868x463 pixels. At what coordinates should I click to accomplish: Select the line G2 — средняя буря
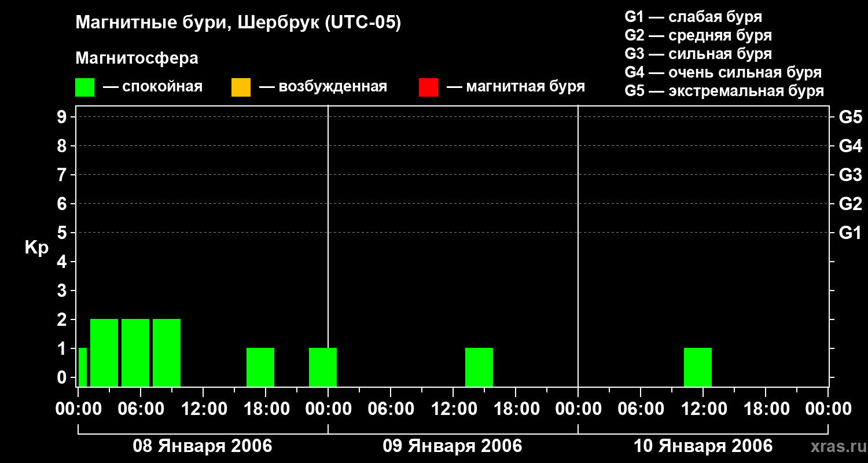pyautogui.click(x=698, y=35)
